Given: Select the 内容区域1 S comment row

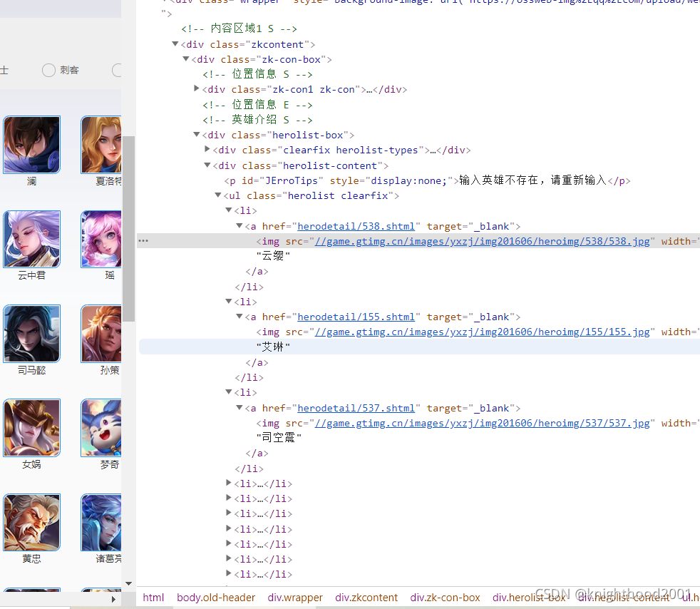Looking at the screenshot, I should pyautogui.click(x=239, y=29).
